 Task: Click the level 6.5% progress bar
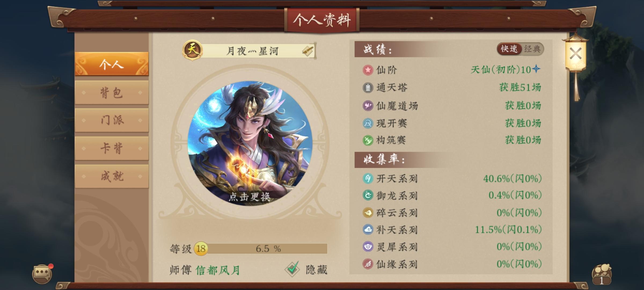pyautogui.click(x=267, y=249)
